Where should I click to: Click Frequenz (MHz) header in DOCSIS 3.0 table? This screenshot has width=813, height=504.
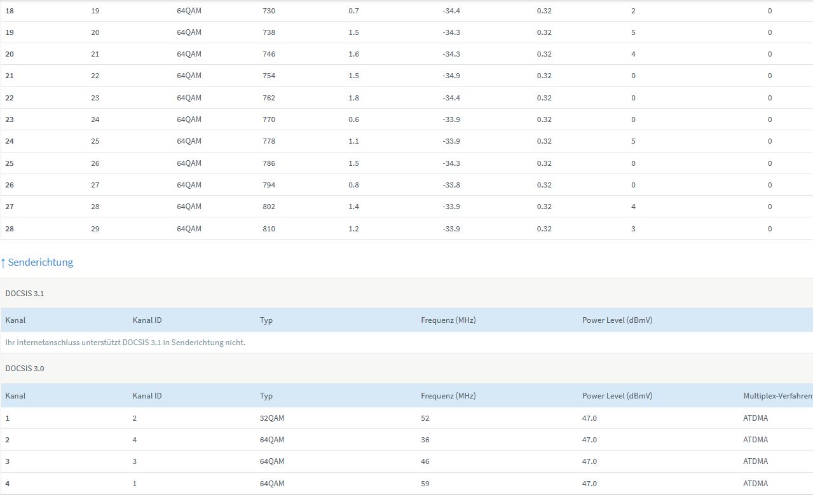[448, 396]
